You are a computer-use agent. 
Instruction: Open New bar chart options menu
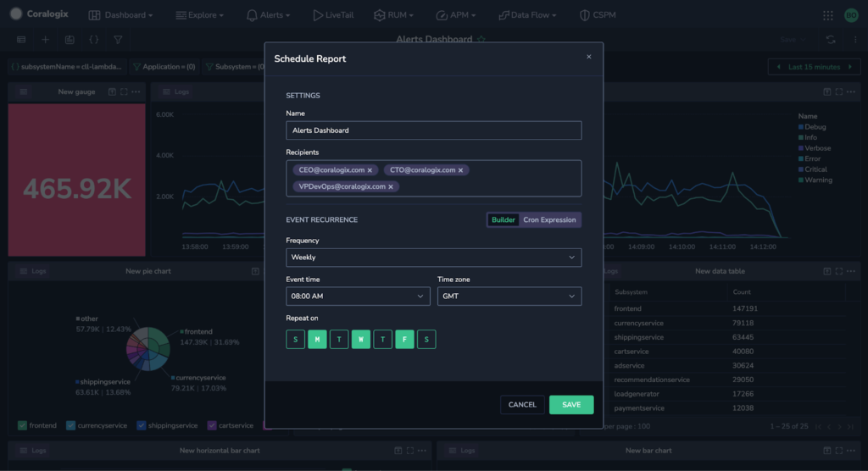(x=851, y=451)
